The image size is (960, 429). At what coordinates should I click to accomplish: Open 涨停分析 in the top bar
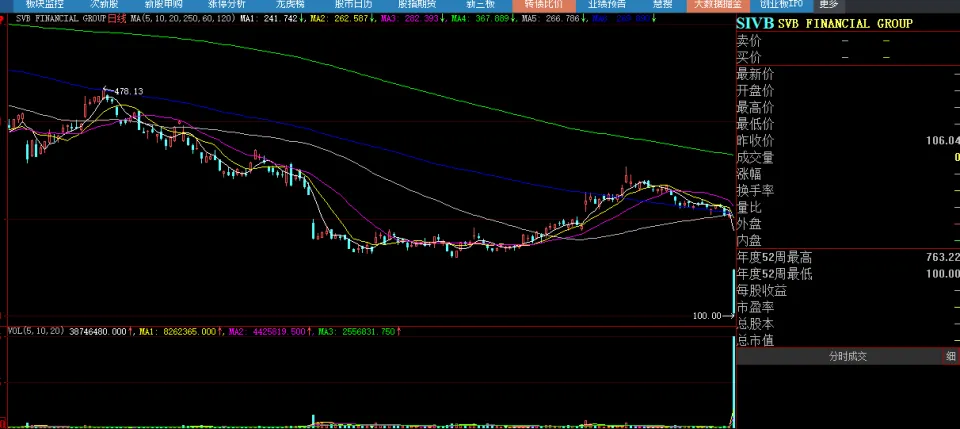(x=227, y=4)
